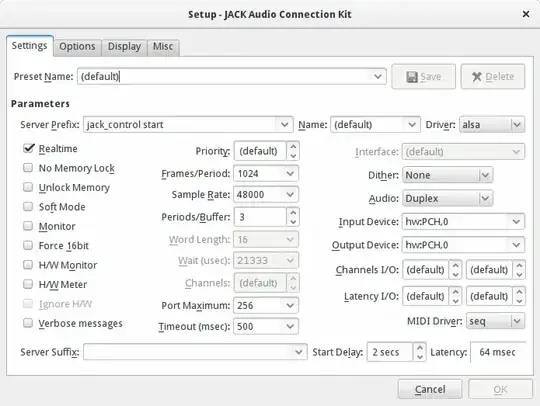The image size is (540, 406).
Task: Open the Server Suffix dropdown
Action: 299,352
